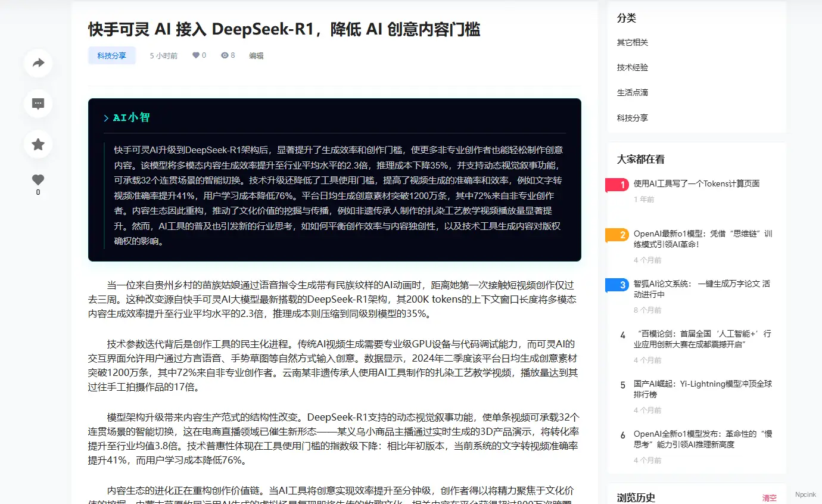The height and width of the screenshot is (504, 822).
Task: Click the red number 1 ranking badge
Action: 619,185
